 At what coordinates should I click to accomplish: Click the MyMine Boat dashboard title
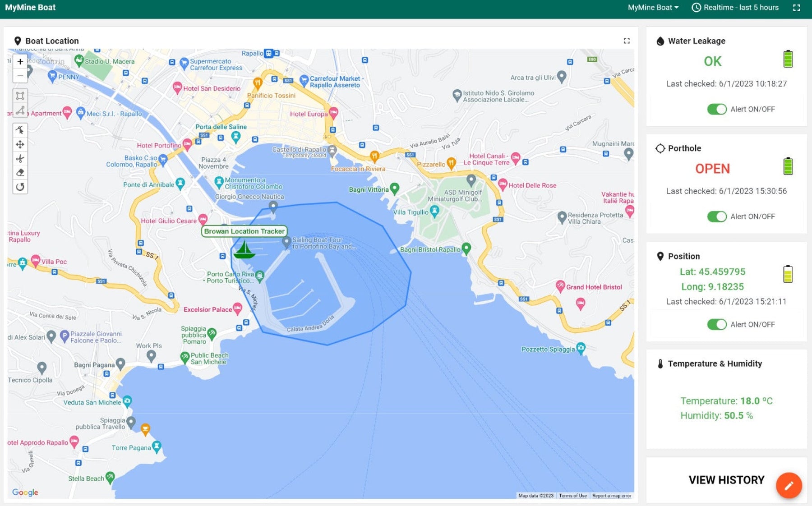coord(30,8)
